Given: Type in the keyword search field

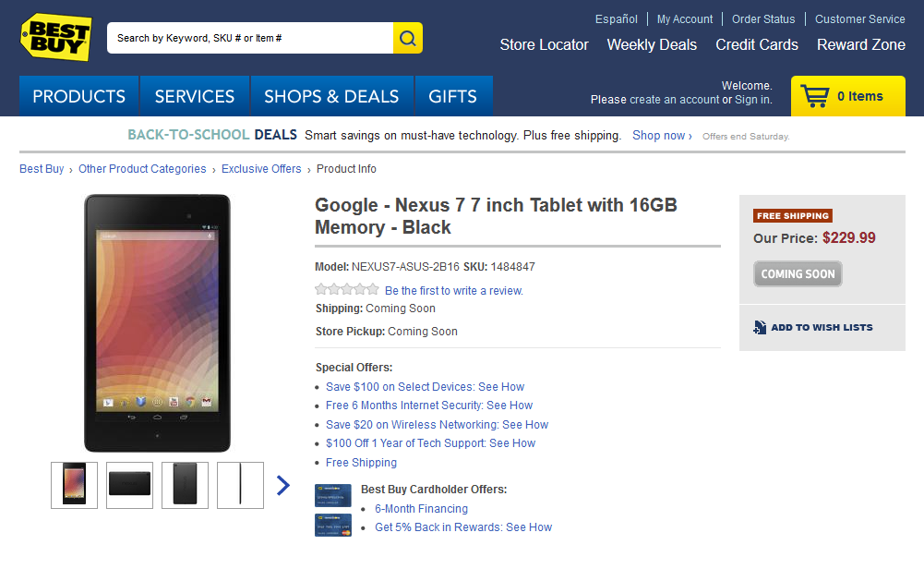Looking at the screenshot, I should pyautogui.click(x=249, y=38).
